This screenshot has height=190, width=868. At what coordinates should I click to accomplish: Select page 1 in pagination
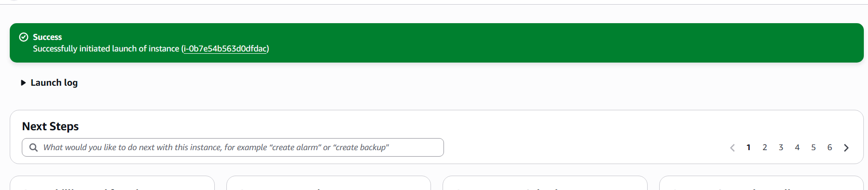749,147
